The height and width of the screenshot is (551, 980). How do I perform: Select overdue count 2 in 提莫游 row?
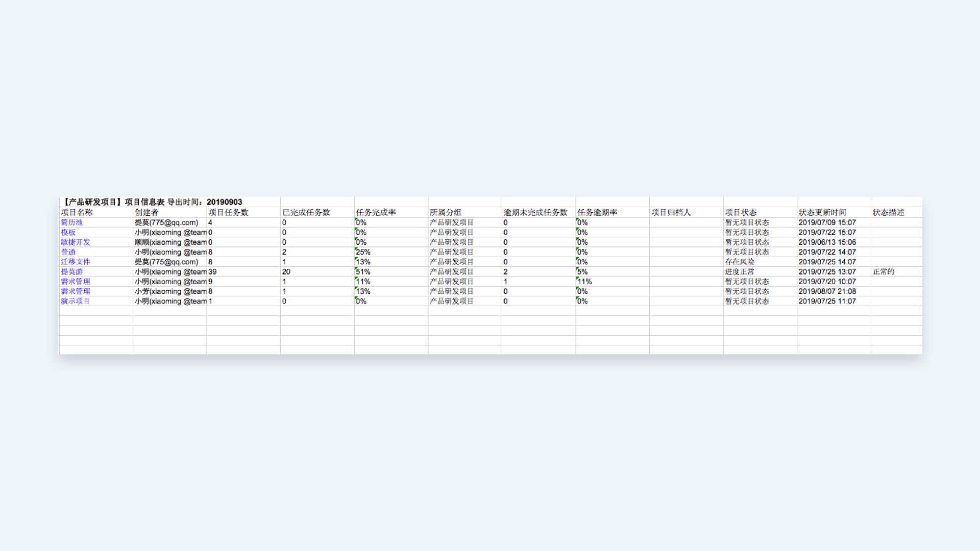click(538, 272)
